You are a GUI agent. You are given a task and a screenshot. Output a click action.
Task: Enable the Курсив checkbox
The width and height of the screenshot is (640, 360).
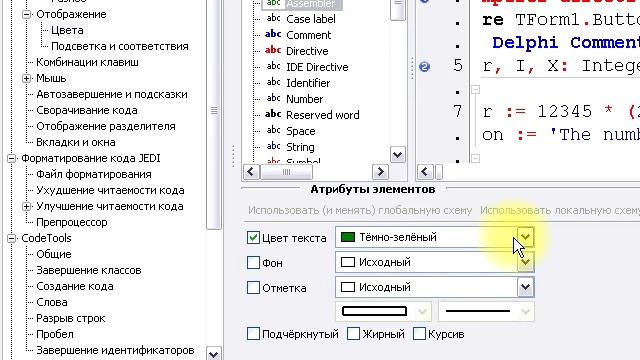click(x=419, y=334)
